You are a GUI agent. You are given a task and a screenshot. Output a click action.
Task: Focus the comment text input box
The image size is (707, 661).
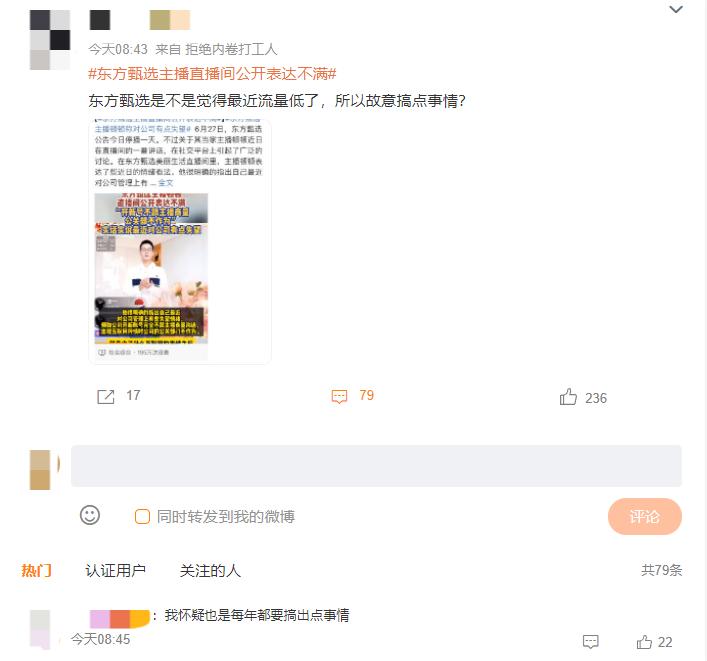click(x=376, y=466)
